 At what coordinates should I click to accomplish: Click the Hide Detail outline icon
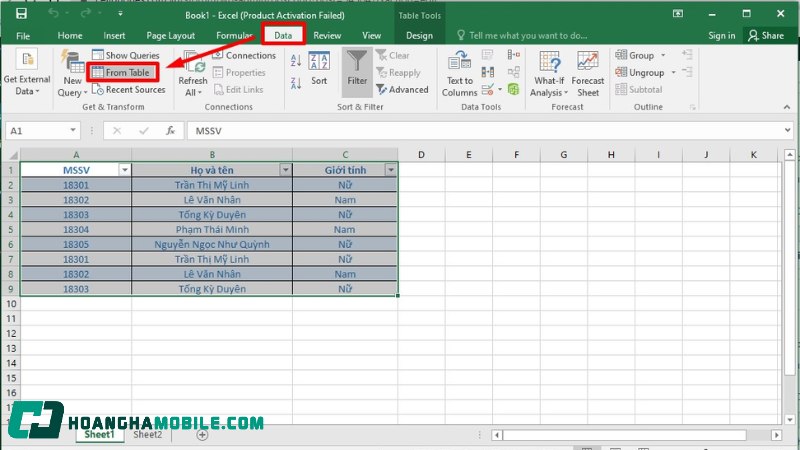click(687, 72)
